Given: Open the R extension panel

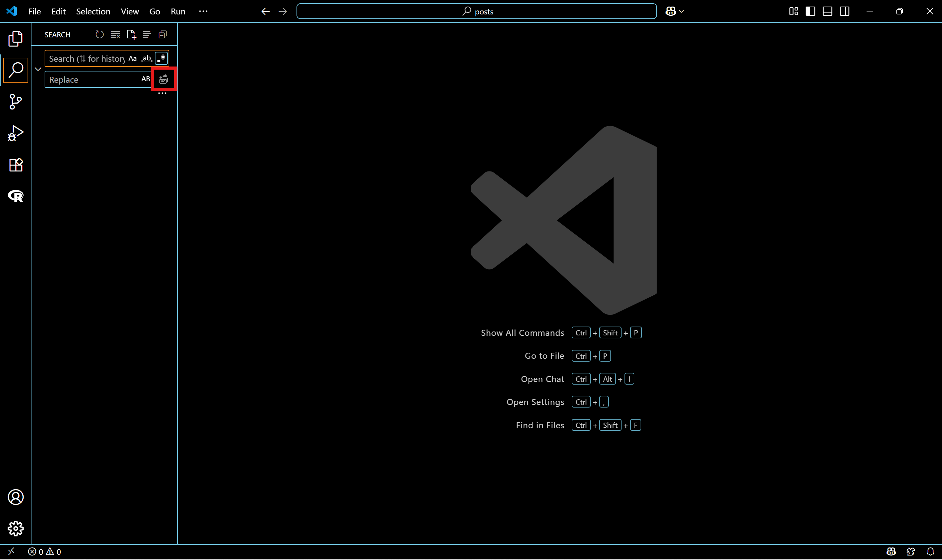Looking at the screenshot, I should (x=15, y=196).
